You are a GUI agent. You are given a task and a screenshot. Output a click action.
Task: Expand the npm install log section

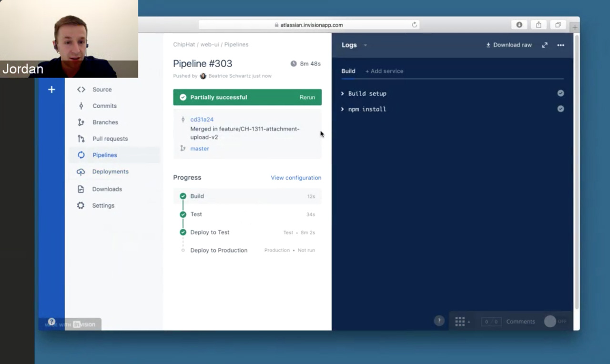tap(364, 109)
